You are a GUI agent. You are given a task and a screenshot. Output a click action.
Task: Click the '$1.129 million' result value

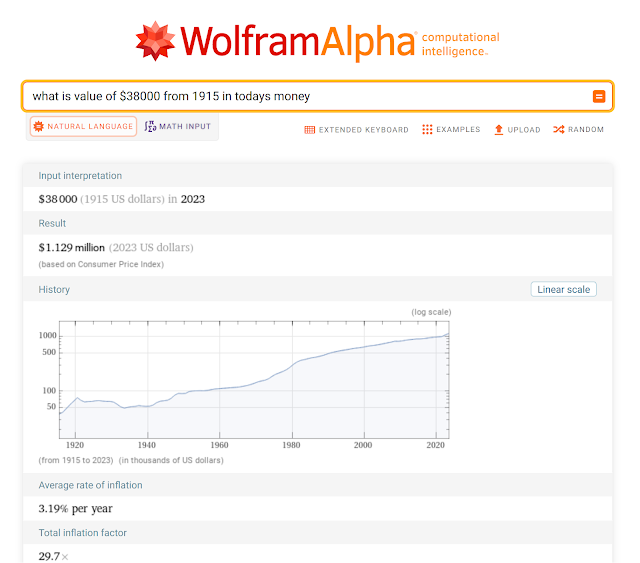71,247
